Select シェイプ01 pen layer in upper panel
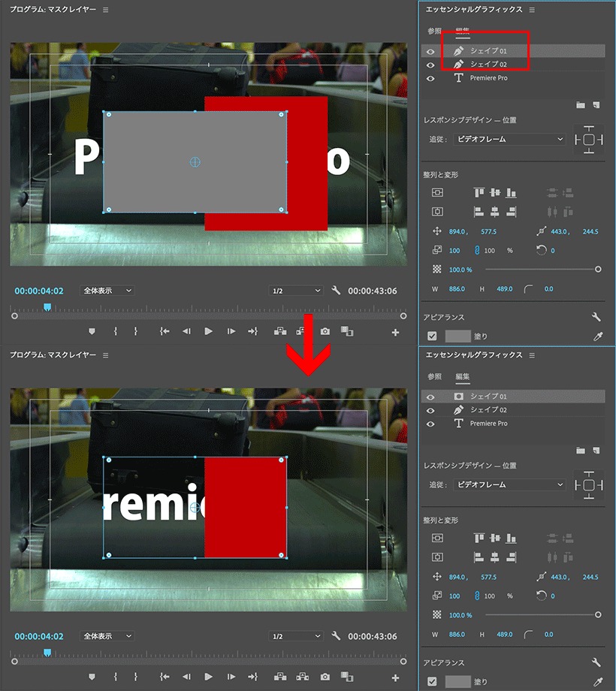The width and height of the screenshot is (616, 691). point(513,50)
